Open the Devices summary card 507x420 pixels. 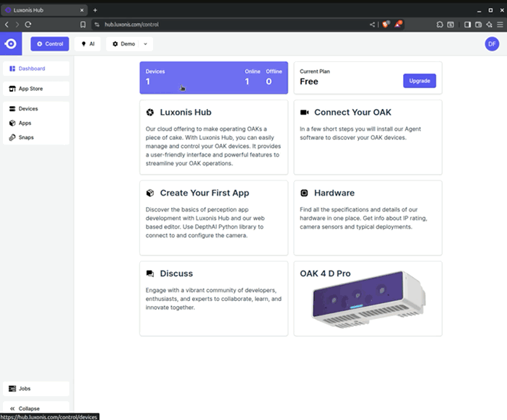tap(214, 78)
